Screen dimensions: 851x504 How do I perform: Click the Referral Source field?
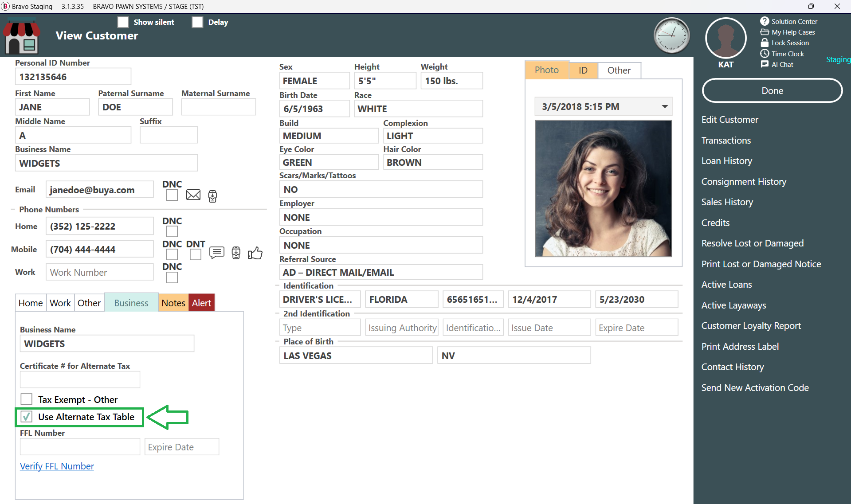click(381, 272)
